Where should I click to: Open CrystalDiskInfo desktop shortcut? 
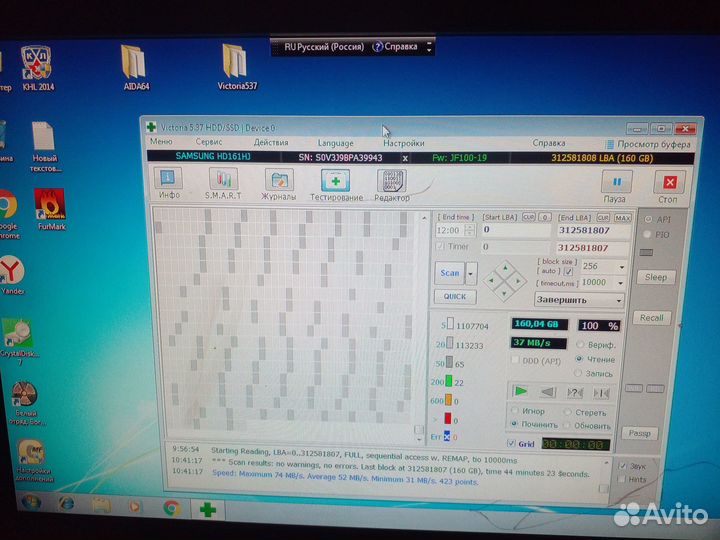click(x=19, y=341)
